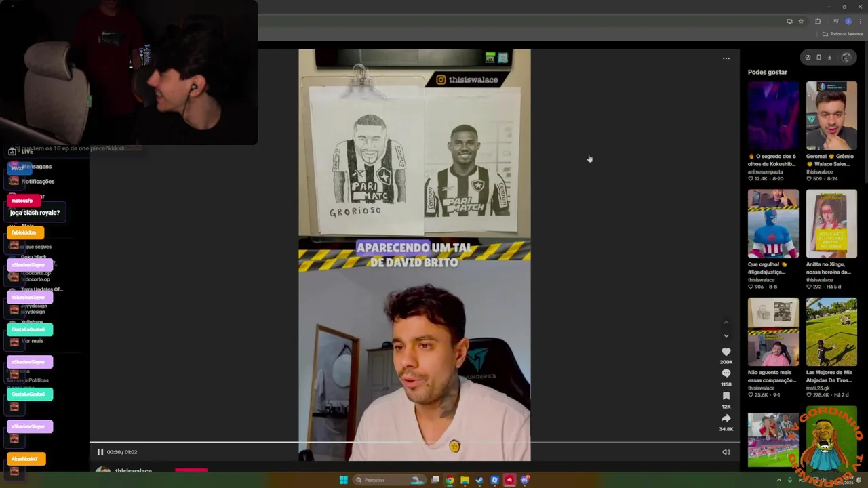Click the download app icon in top pill
This screenshot has width=868, height=488.
829,58
